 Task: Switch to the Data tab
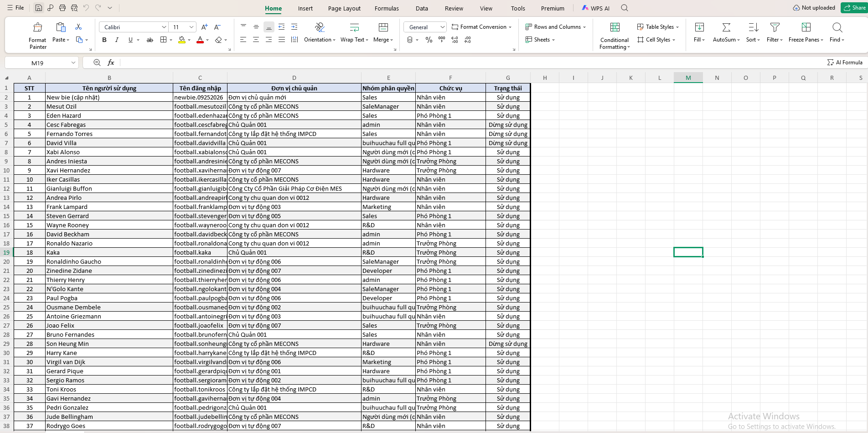[x=422, y=8]
